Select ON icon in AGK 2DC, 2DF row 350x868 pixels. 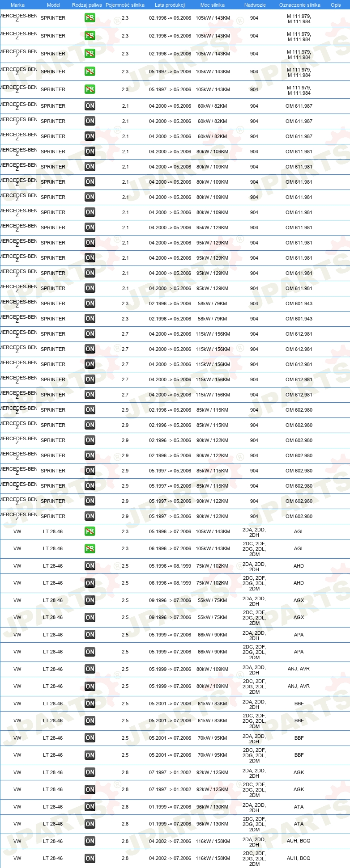pyautogui.click(x=90, y=789)
